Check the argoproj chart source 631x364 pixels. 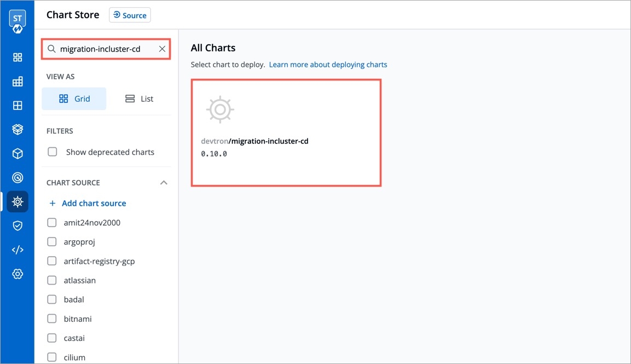52,242
